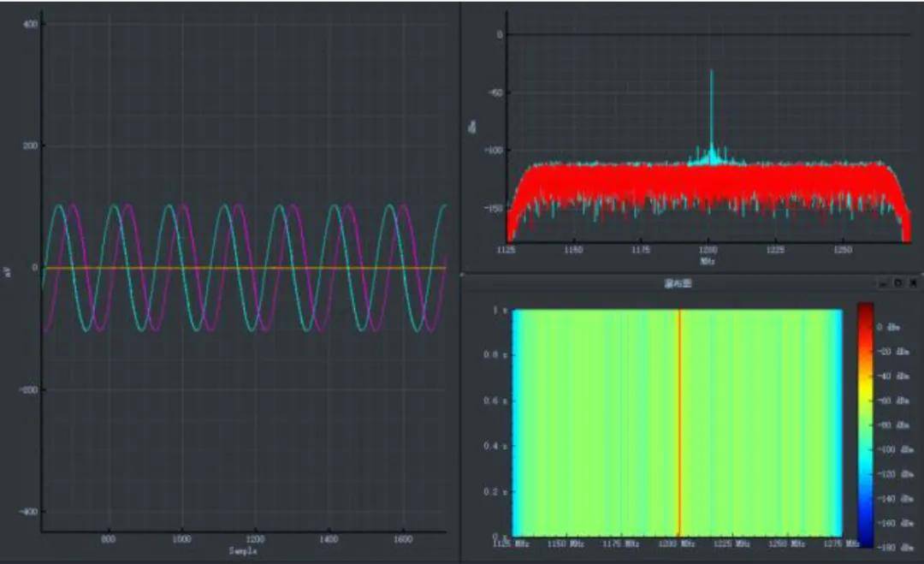Minimize the waterfall panel
This screenshot has width=924, height=564.
tap(884, 282)
